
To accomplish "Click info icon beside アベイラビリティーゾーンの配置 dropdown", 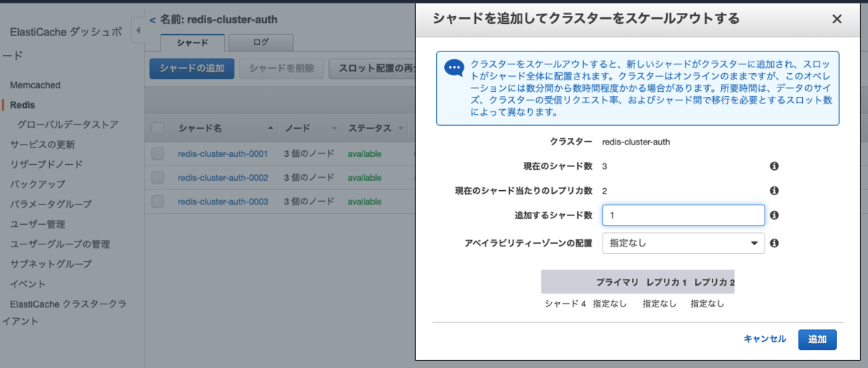I will (x=774, y=243).
